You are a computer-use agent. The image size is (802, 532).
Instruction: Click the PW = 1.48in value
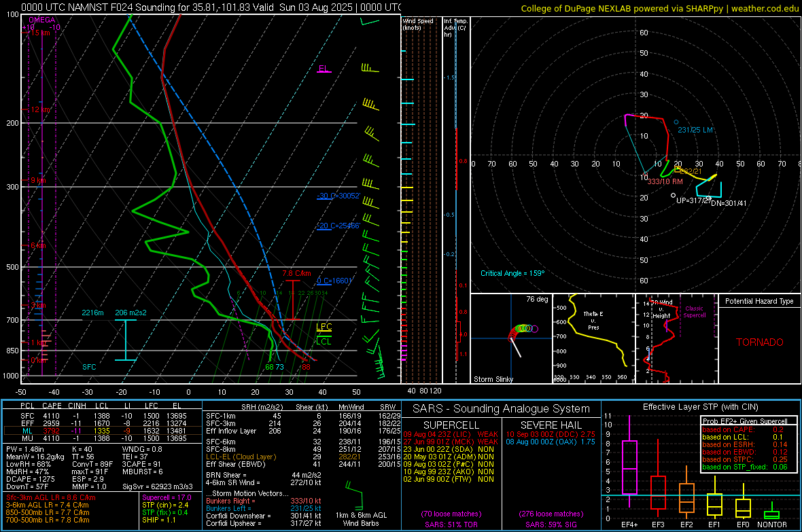(x=25, y=449)
